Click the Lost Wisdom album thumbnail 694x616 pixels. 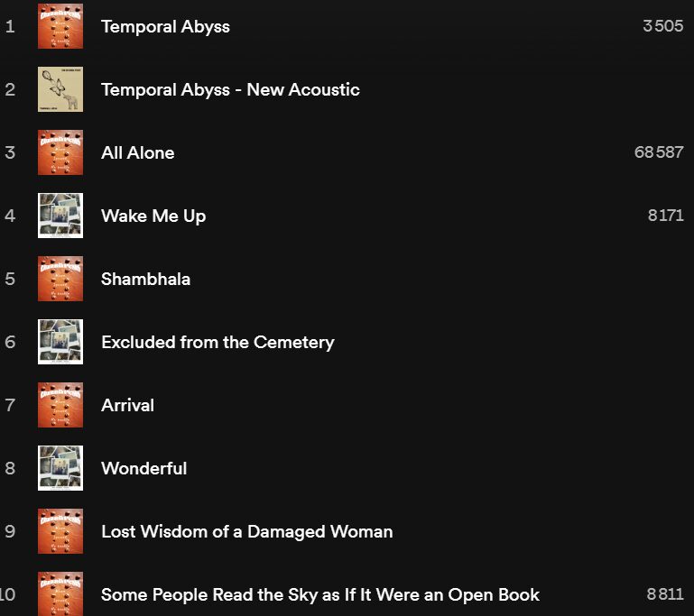(60, 531)
